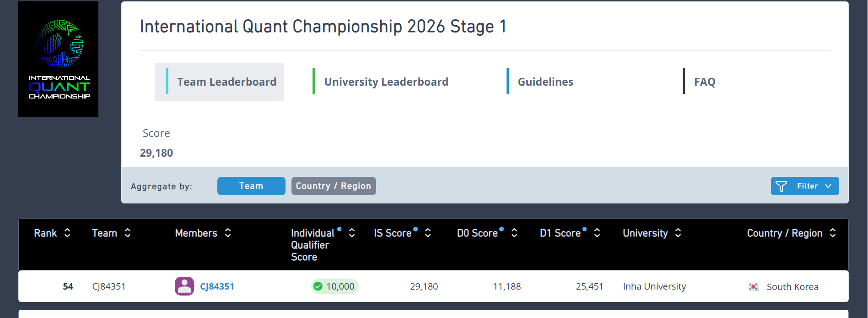Switch aggregation to Country / Region
Image resolution: width=868 pixels, height=318 pixels.
click(334, 186)
